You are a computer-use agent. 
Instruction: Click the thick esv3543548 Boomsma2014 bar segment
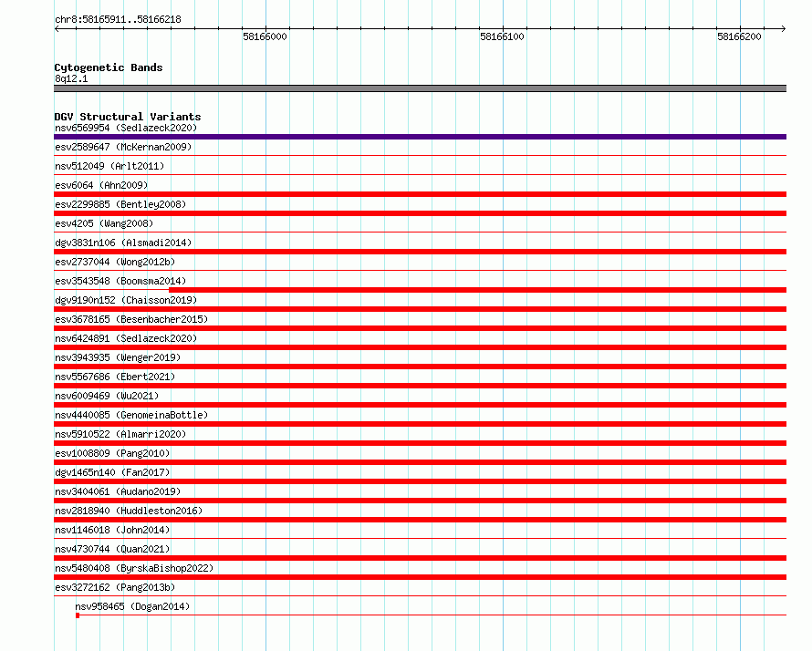(x=477, y=290)
